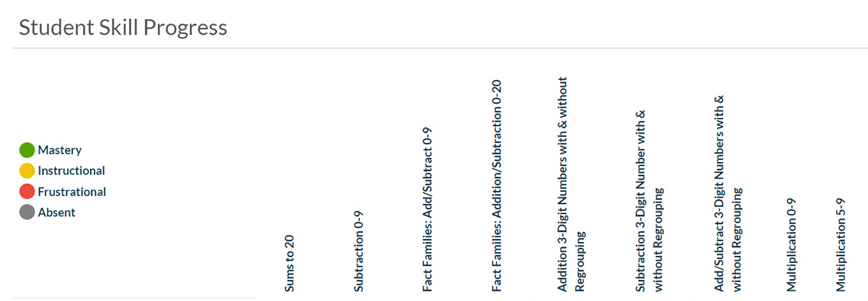This screenshot has height=301, width=868.
Task: Select the Instructional legend label
Action: 71,171
